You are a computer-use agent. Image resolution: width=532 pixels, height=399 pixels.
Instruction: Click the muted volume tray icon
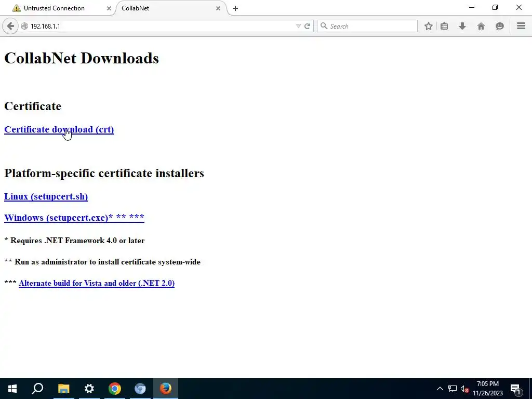pos(464,389)
